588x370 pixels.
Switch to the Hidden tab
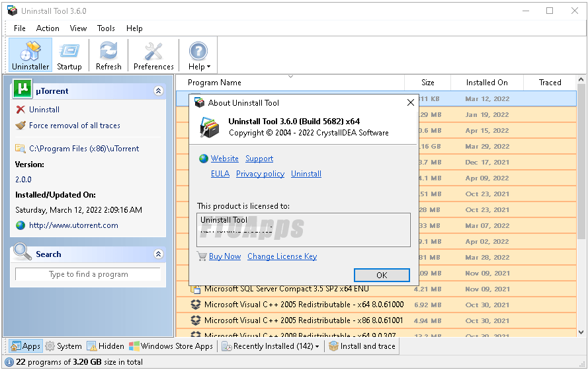(x=105, y=346)
